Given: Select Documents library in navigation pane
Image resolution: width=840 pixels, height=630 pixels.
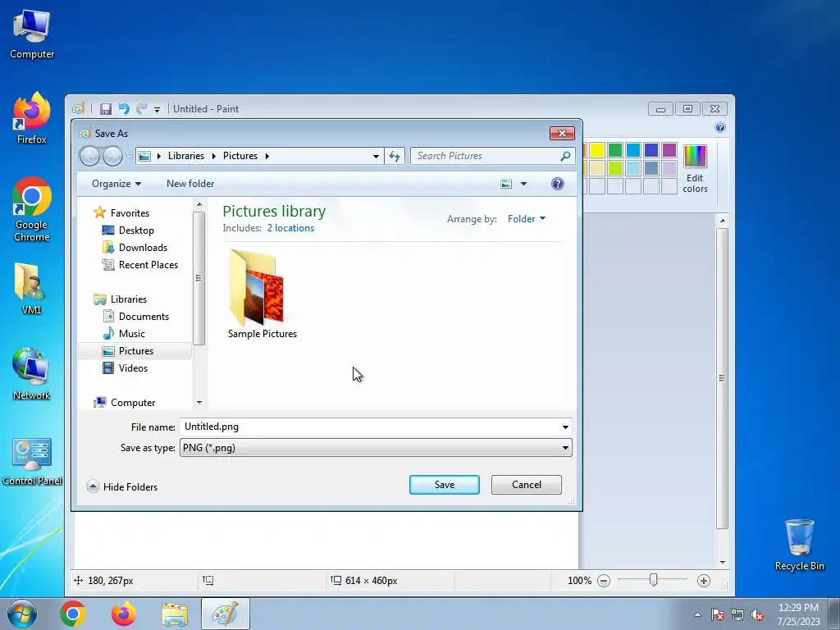Looking at the screenshot, I should click(x=144, y=316).
